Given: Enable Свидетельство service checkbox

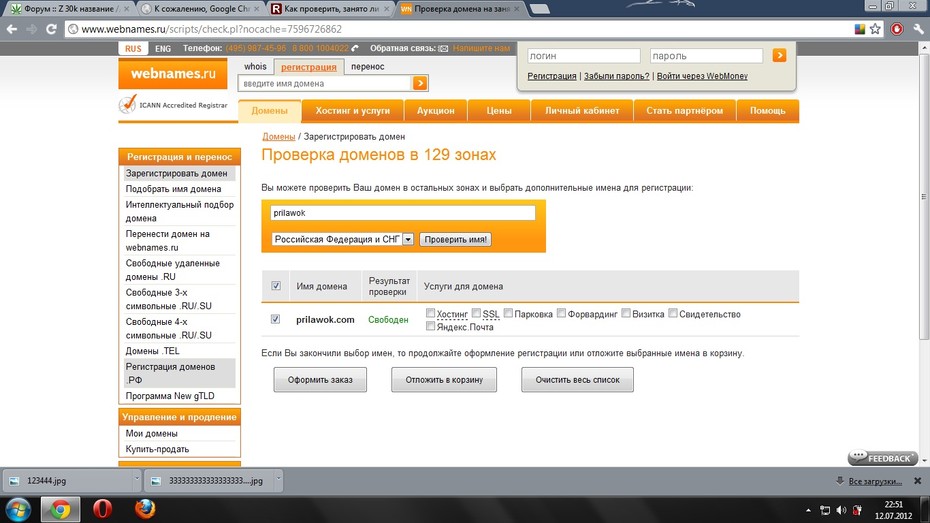Looking at the screenshot, I should click(x=673, y=313).
